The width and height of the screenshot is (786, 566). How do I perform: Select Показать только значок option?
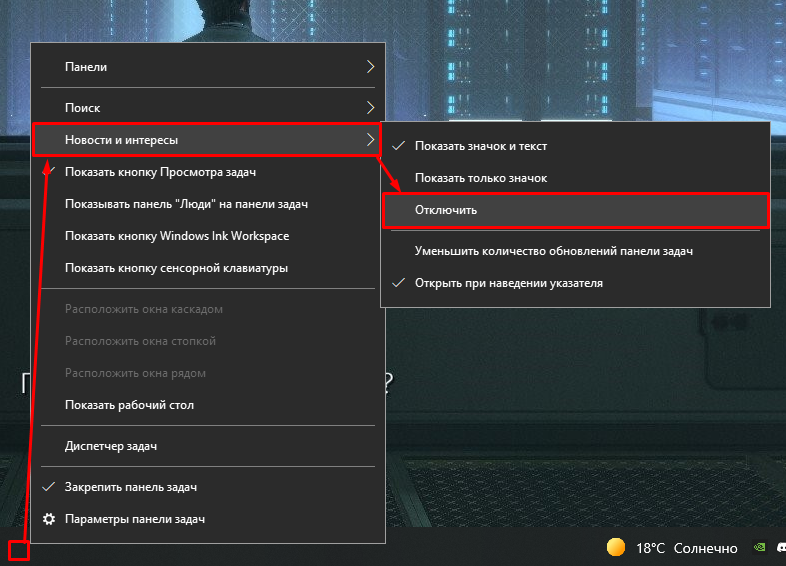click(575, 178)
